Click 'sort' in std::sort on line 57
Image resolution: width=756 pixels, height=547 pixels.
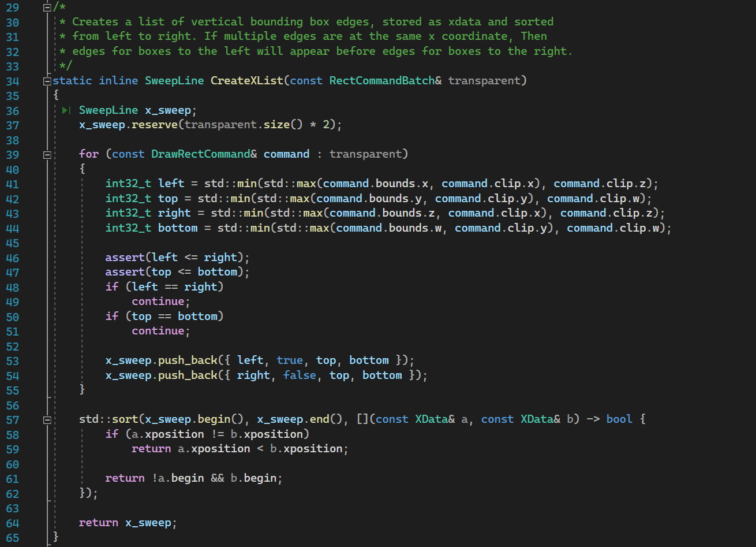coord(125,419)
